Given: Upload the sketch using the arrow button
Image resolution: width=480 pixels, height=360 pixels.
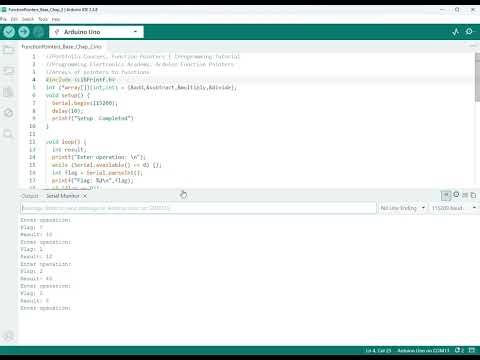Looking at the screenshot, I should coord(24,32).
